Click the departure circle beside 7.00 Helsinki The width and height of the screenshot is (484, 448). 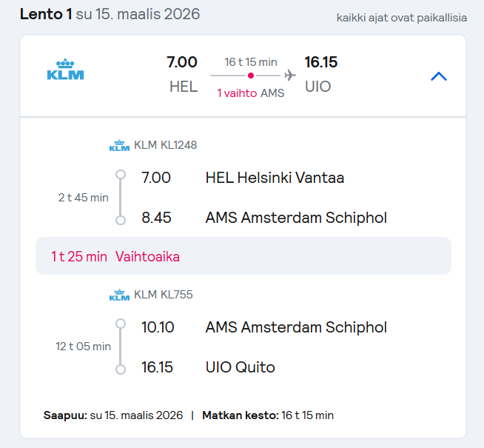click(121, 175)
